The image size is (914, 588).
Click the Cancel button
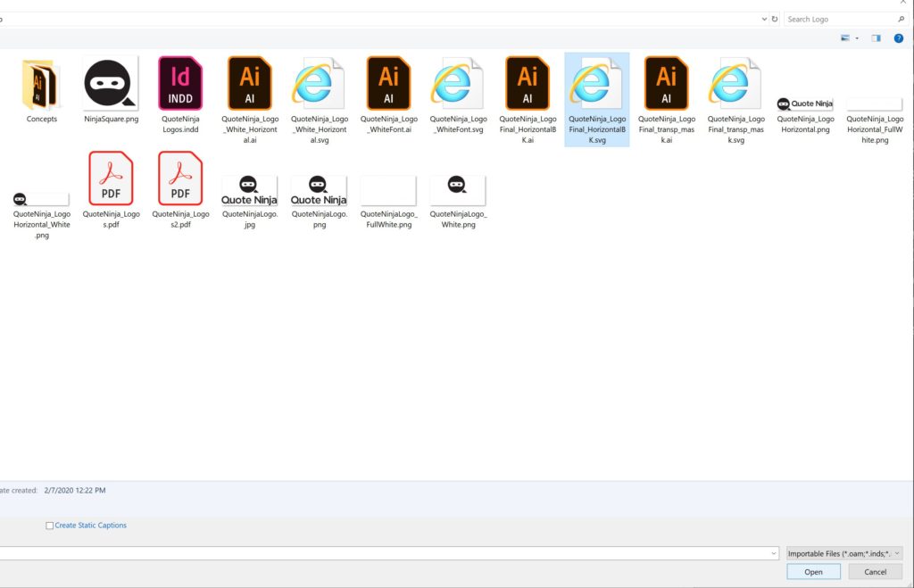tap(875, 572)
